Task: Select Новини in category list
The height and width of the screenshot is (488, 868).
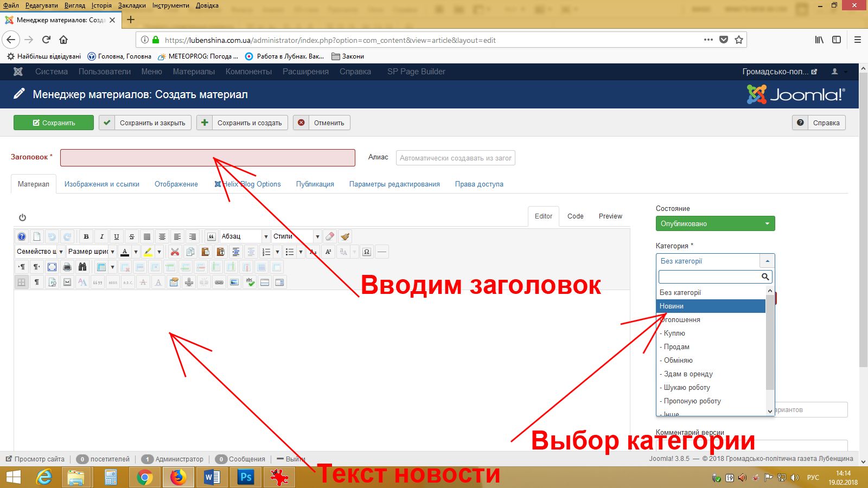Action: [x=711, y=306]
